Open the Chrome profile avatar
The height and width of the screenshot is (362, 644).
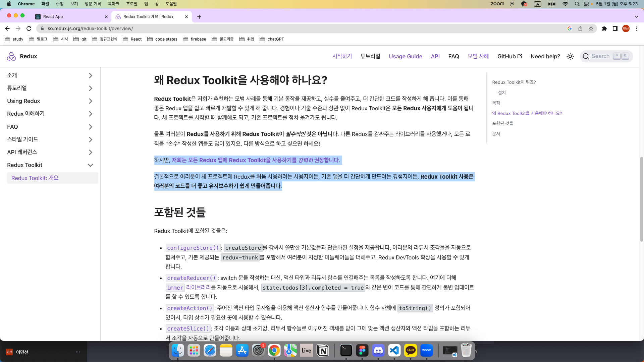[x=626, y=28]
